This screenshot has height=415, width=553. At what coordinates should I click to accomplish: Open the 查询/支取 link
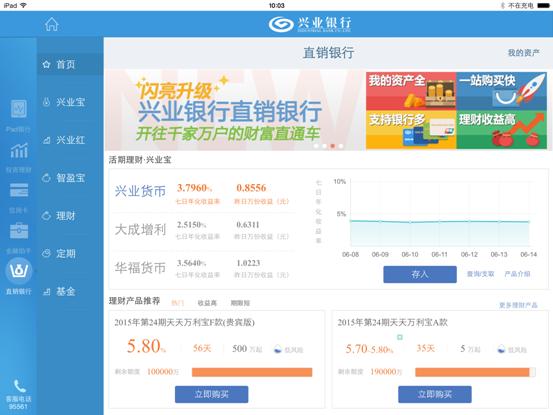(480, 274)
